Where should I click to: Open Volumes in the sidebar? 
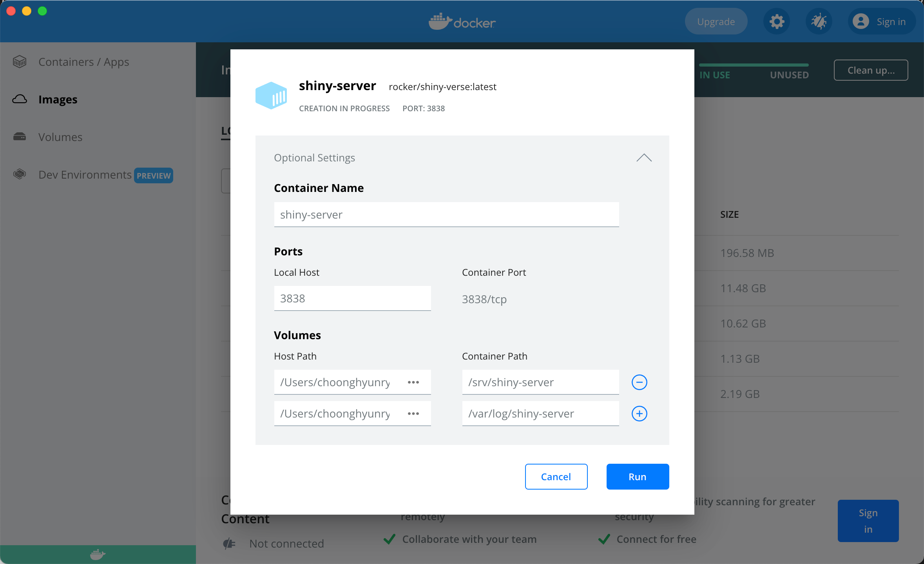60,137
